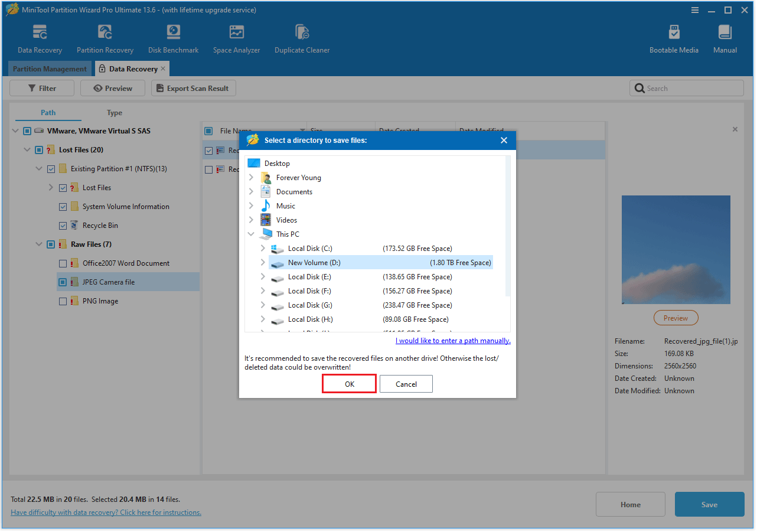
Task: Open Bootable Media creator
Action: 674,37
